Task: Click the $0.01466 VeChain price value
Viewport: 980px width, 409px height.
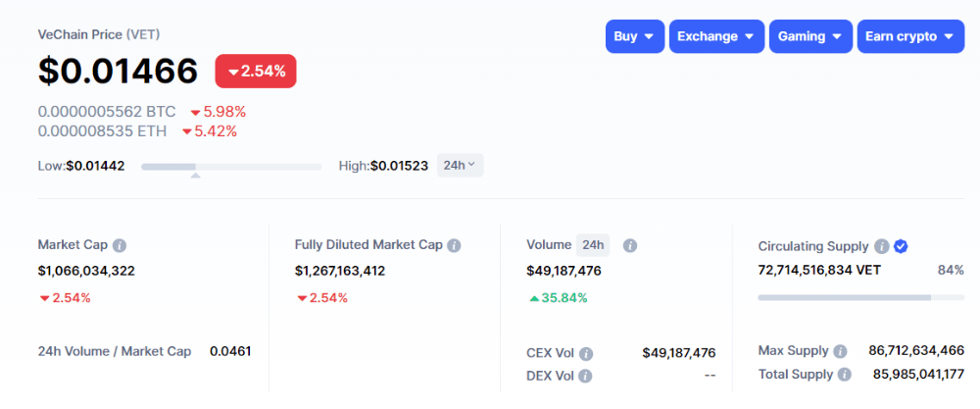Action: click(118, 71)
